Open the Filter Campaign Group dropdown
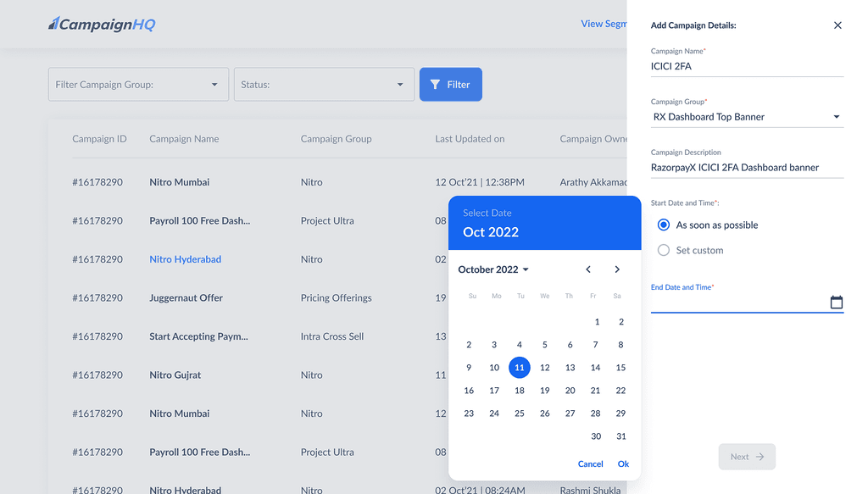 pos(138,85)
